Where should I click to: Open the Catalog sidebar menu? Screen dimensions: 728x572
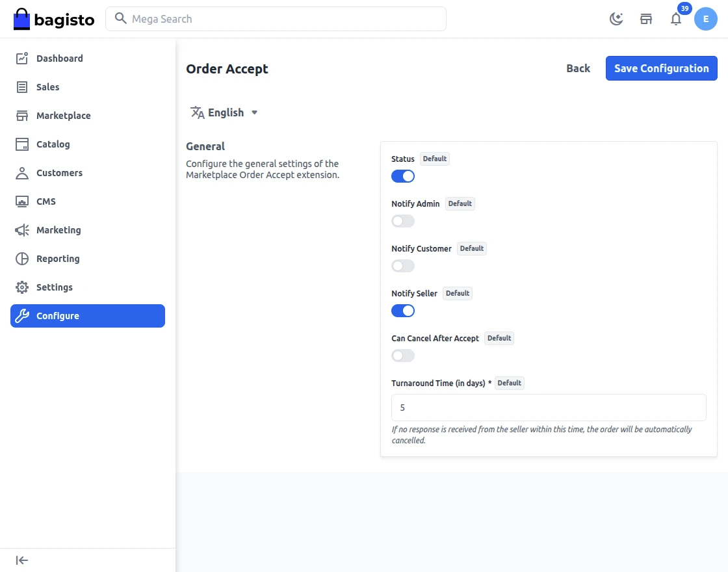53,144
